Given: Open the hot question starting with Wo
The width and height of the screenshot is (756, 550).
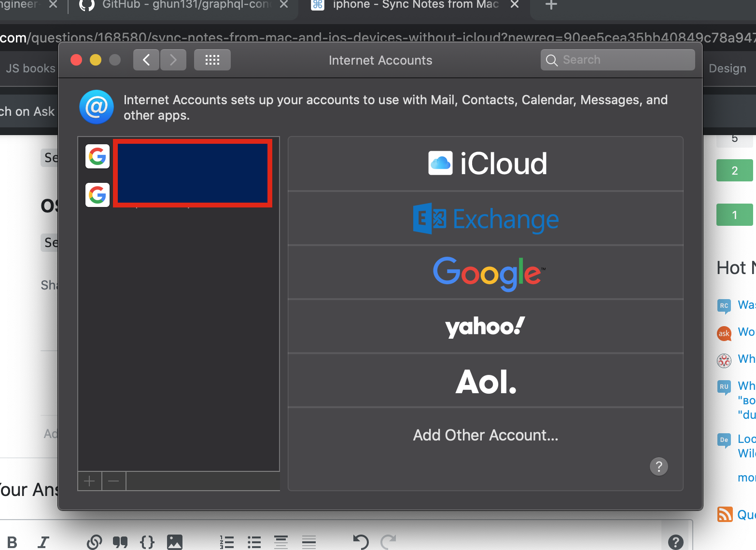Looking at the screenshot, I should click(x=746, y=332).
